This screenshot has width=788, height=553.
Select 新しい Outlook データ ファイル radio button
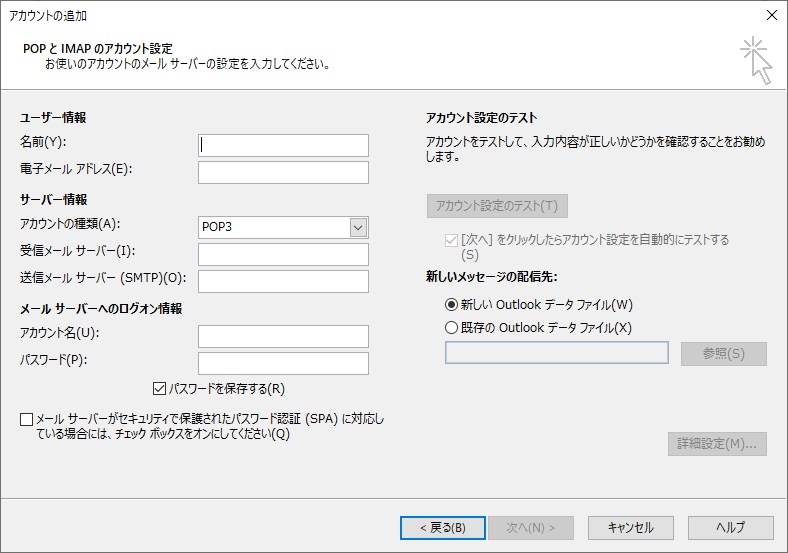pyautogui.click(x=452, y=305)
